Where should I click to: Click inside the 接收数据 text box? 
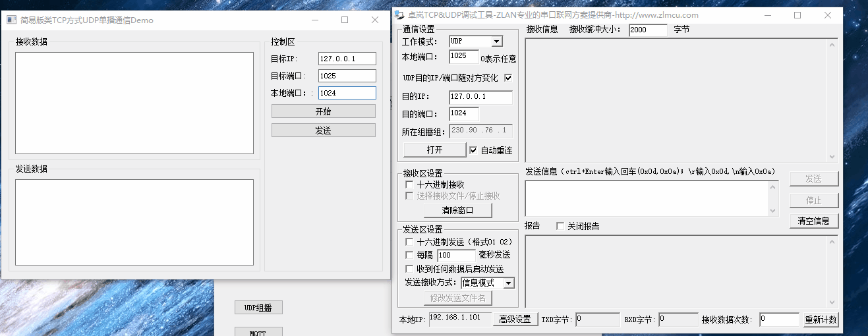[x=134, y=103]
